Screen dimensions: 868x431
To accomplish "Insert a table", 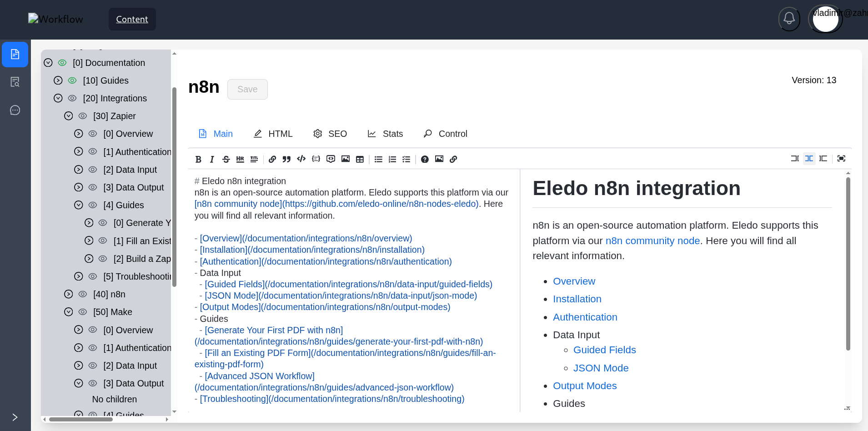I will 360,159.
